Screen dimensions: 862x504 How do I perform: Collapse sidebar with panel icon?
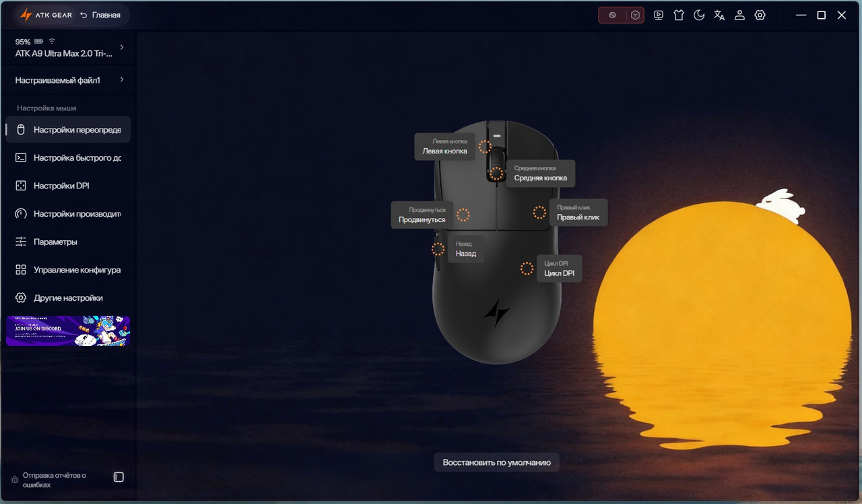pyautogui.click(x=119, y=477)
